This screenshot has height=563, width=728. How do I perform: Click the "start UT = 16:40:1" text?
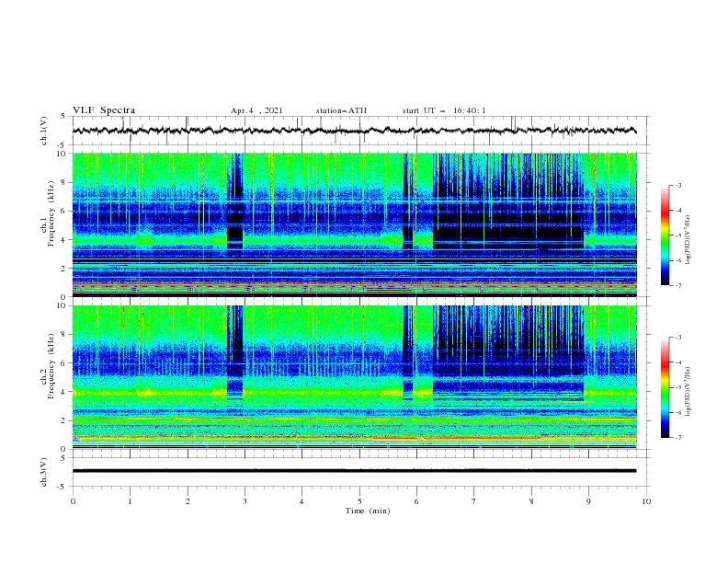point(444,110)
